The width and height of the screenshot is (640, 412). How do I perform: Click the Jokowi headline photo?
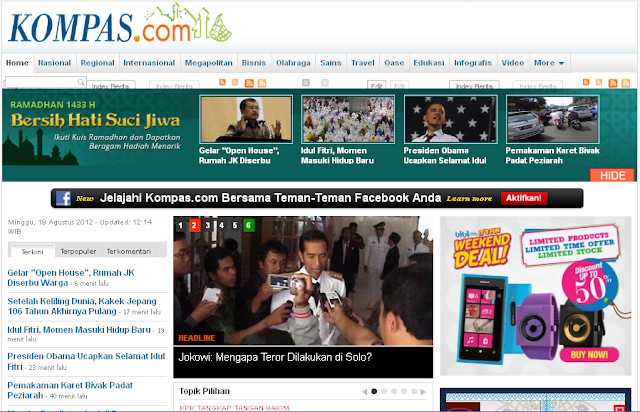[303, 281]
